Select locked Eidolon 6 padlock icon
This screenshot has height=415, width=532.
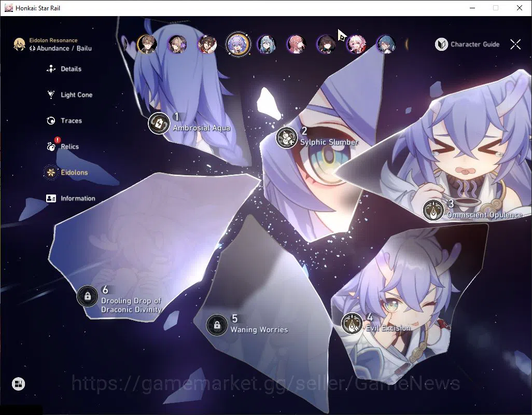point(88,296)
